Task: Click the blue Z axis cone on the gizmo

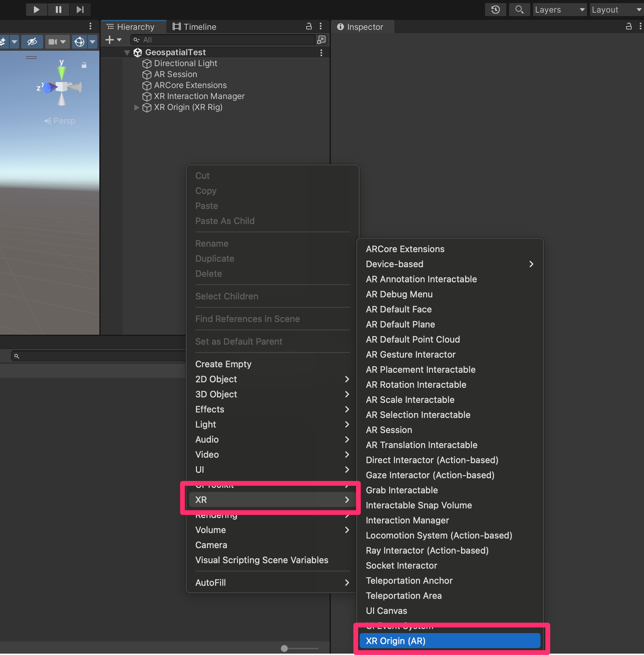Action: pyautogui.click(x=49, y=88)
